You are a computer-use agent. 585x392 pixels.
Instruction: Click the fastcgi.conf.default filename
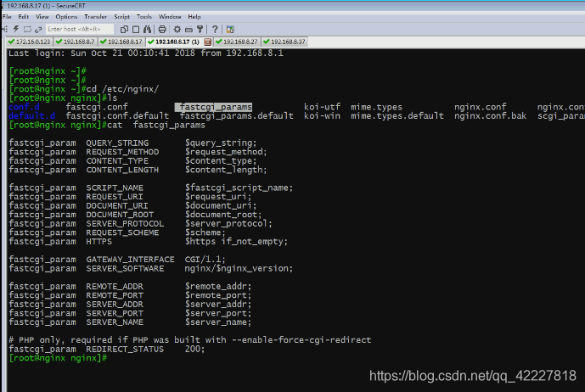(117, 116)
